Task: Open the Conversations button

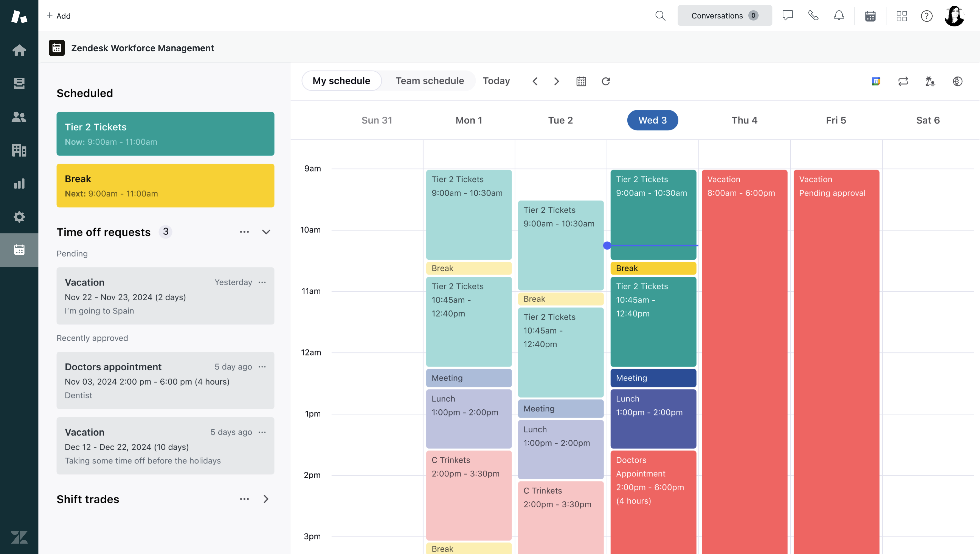Action: (724, 16)
